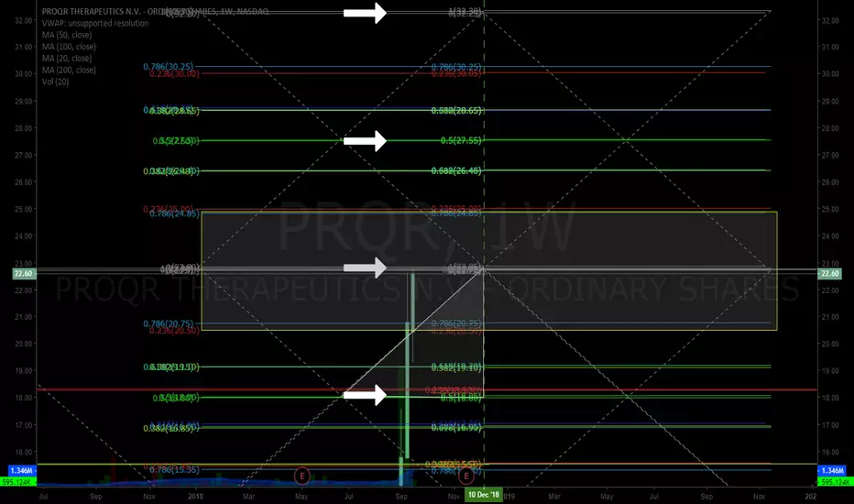Click the 595.124K volume tag on left axis

[18, 482]
